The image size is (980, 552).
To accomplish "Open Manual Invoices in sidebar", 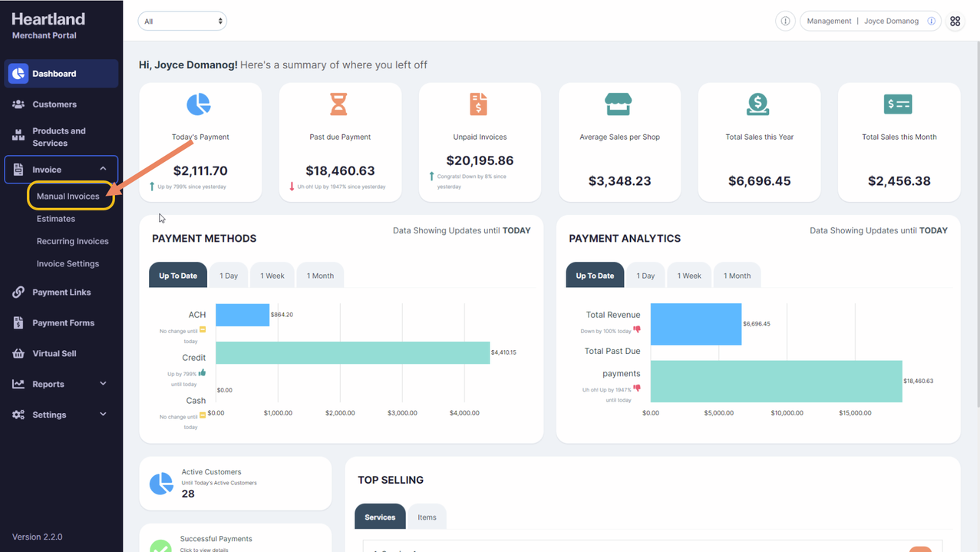I will (x=68, y=197).
